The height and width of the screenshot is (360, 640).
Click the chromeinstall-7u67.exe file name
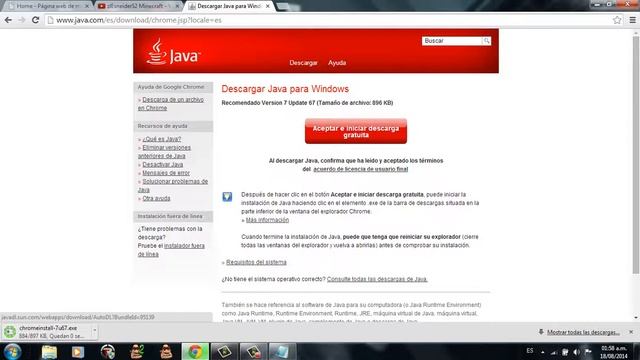48,328
